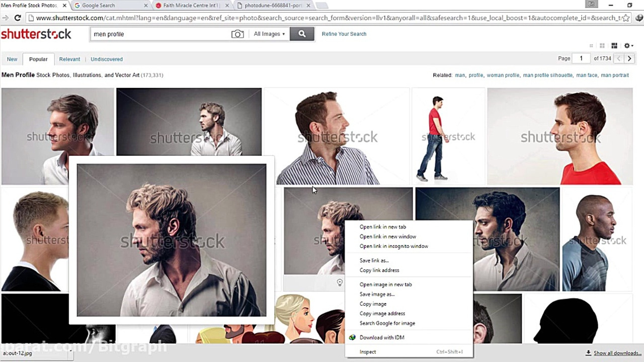Viewport: 644px width, 362px height.
Task: Close the Men Profile Stock Photos tab
Action: tap(64, 6)
